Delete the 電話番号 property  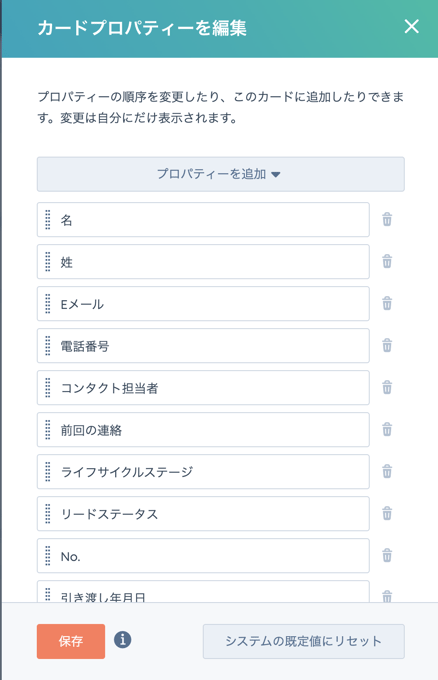[x=387, y=346]
